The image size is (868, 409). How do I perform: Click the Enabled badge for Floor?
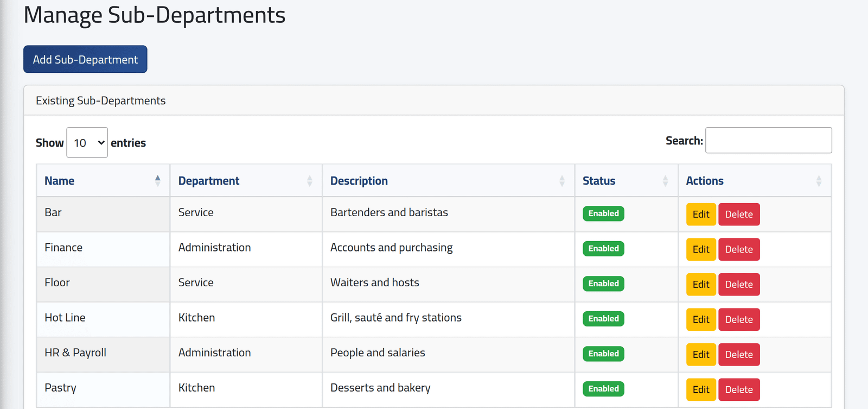[603, 284]
